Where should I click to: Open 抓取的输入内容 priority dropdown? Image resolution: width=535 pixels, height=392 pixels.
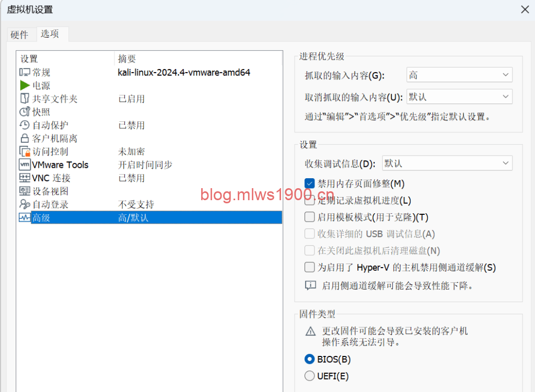tap(459, 75)
